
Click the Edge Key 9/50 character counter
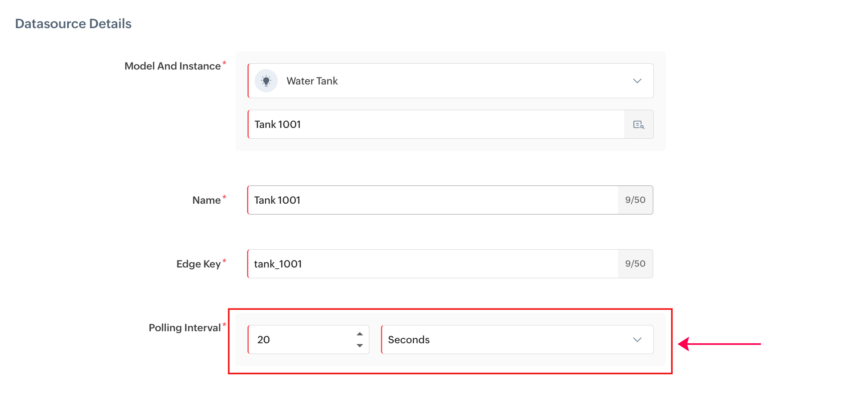click(x=635, y=264)
